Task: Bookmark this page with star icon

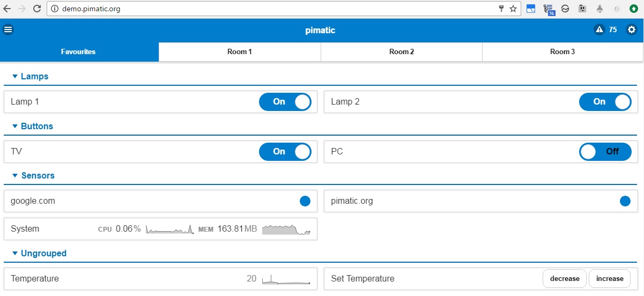Action: [513, 9]
